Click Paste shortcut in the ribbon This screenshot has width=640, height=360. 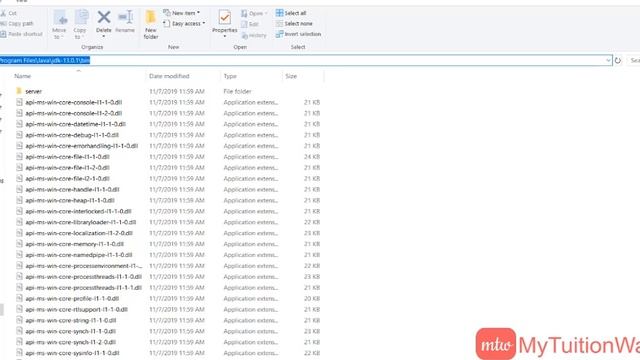(x=21, y=34)
